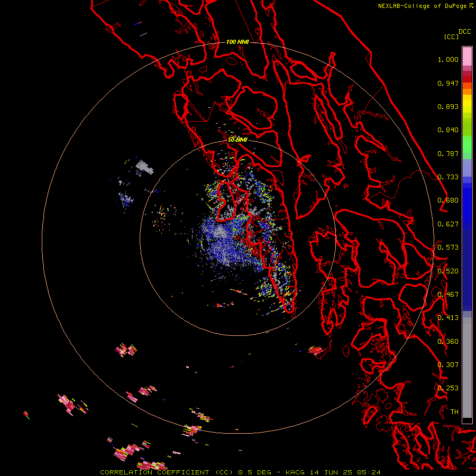Click the KACG radar site identifier
The image size is (476, 476).
295,472
